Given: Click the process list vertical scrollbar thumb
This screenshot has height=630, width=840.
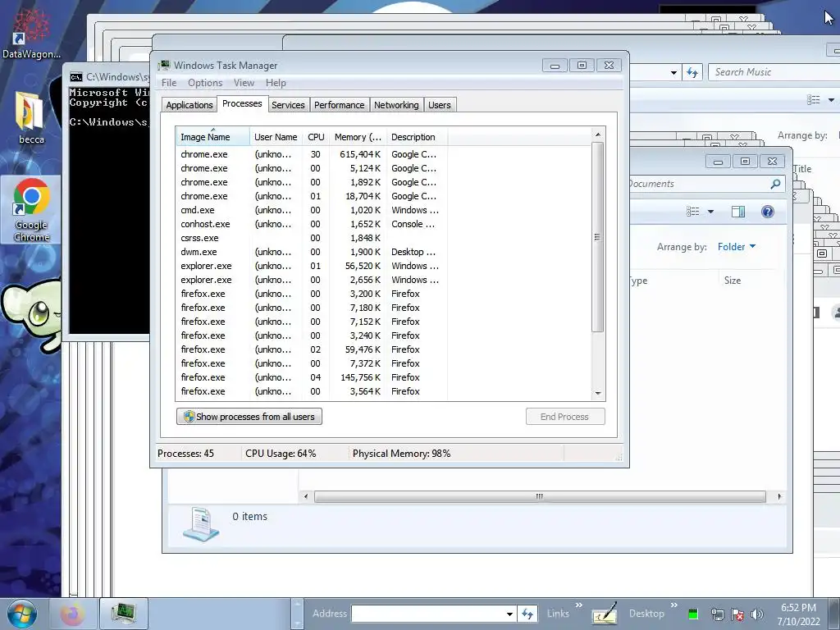Looking at the screenshot, I should pos(598,237).
